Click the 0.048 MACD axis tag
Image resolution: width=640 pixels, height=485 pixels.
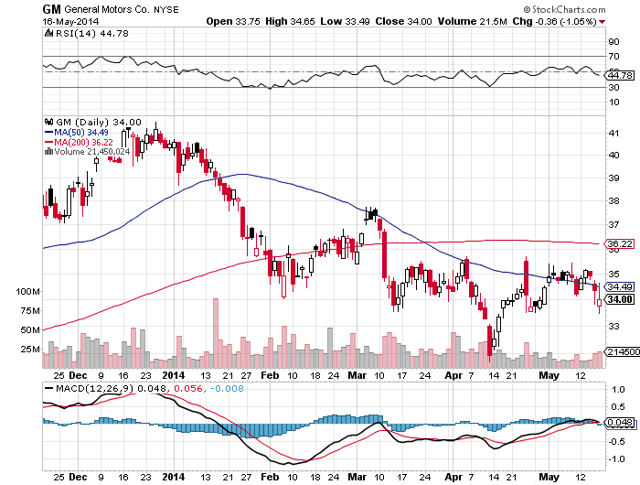[620, 423]
